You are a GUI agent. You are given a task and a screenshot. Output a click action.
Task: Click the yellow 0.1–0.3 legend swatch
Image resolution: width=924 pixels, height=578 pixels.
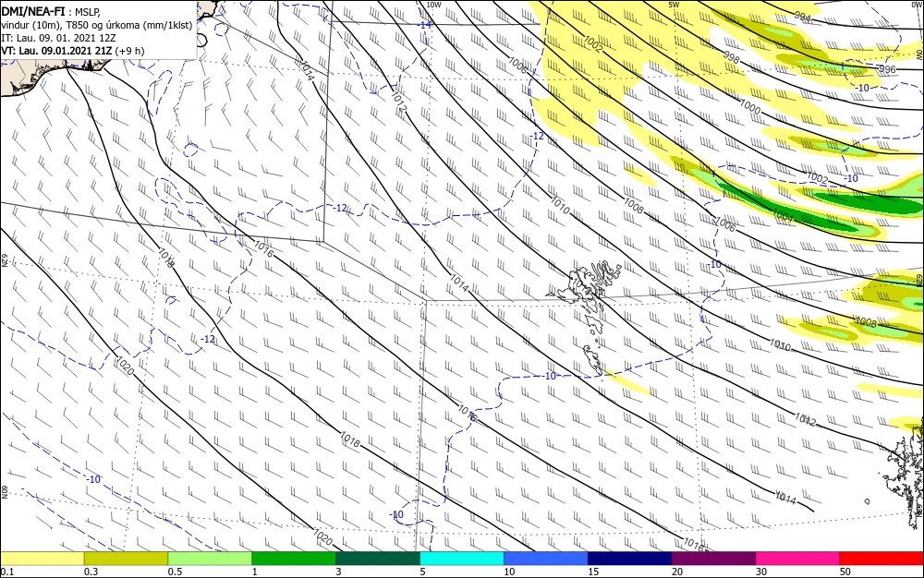tap(42, 559)
